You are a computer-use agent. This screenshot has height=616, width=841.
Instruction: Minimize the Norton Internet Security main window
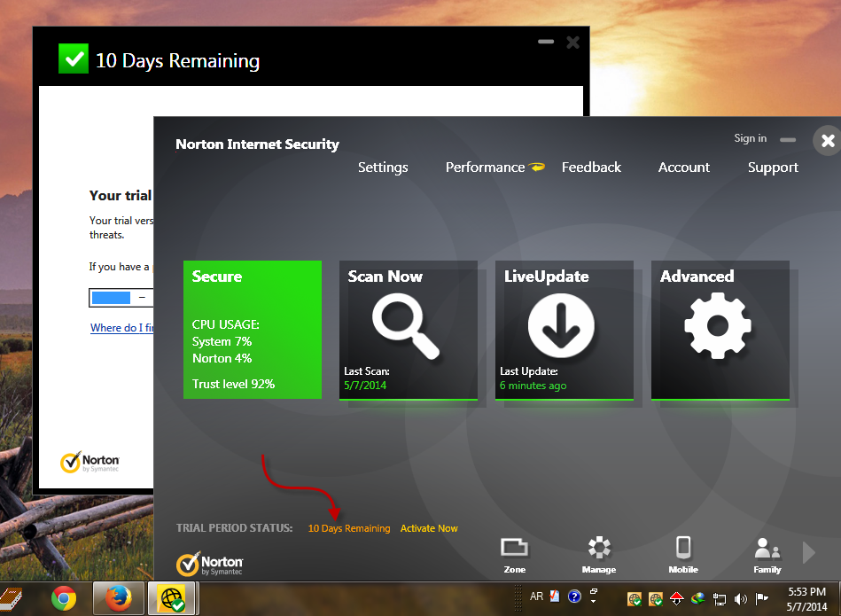(x=788, y=139)
